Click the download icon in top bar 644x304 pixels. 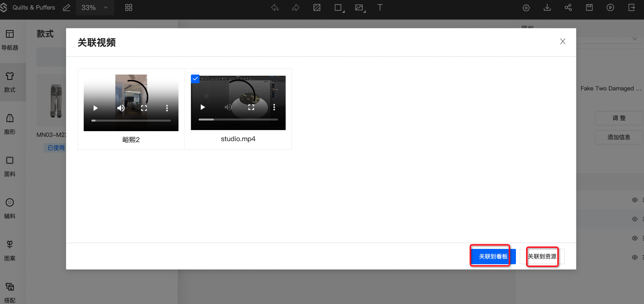tap(547, 8)
